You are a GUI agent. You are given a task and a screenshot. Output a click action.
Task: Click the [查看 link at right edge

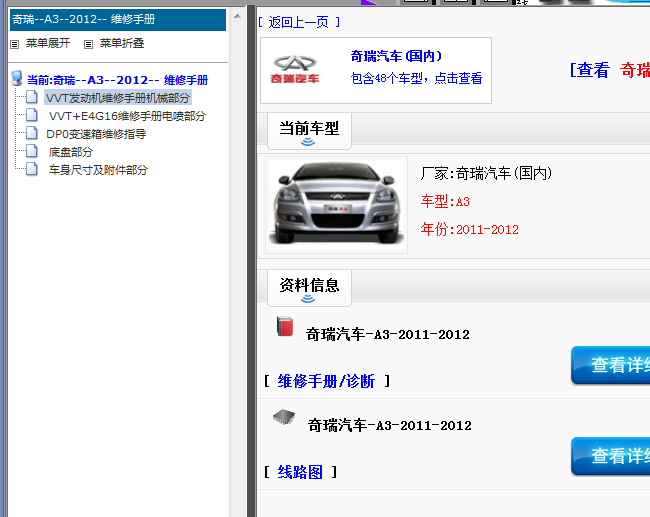click(x=589, y=70)
